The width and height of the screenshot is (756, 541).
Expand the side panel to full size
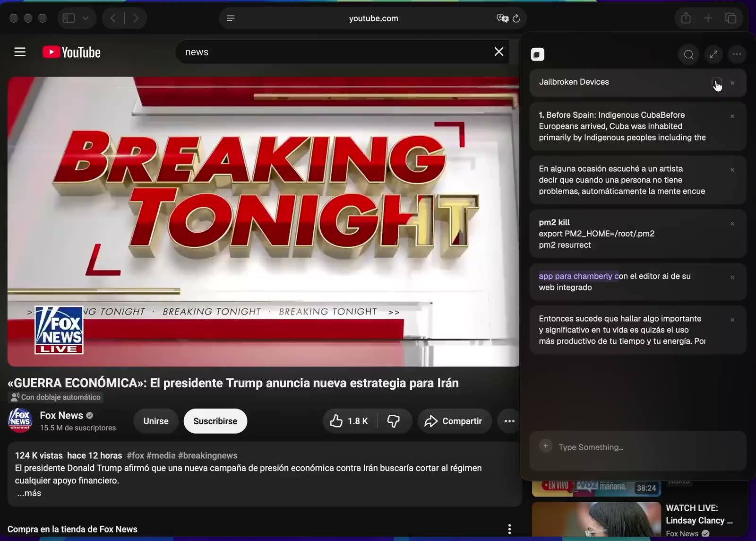pyautogui.click(x=713, y=54)
